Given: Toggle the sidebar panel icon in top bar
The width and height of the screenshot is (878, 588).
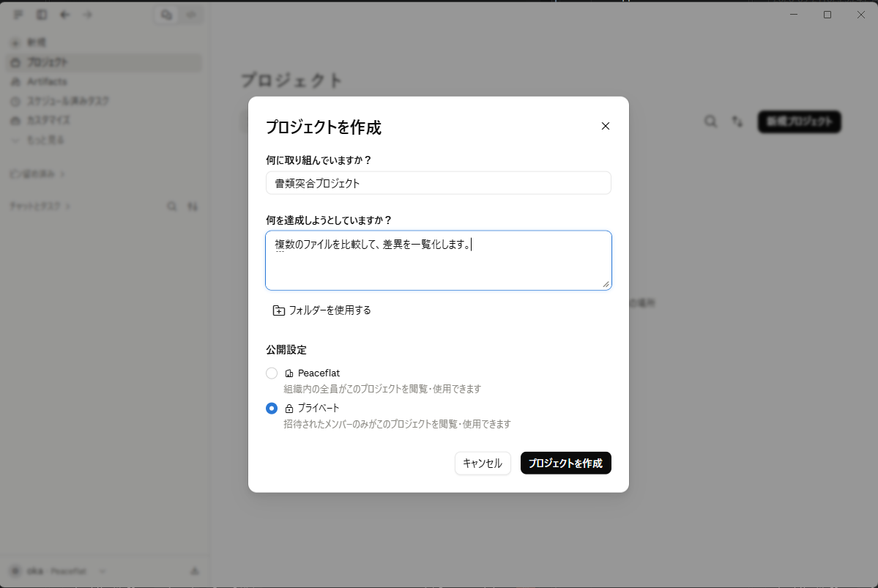Looking at the screenshot, I should point(42,15).
